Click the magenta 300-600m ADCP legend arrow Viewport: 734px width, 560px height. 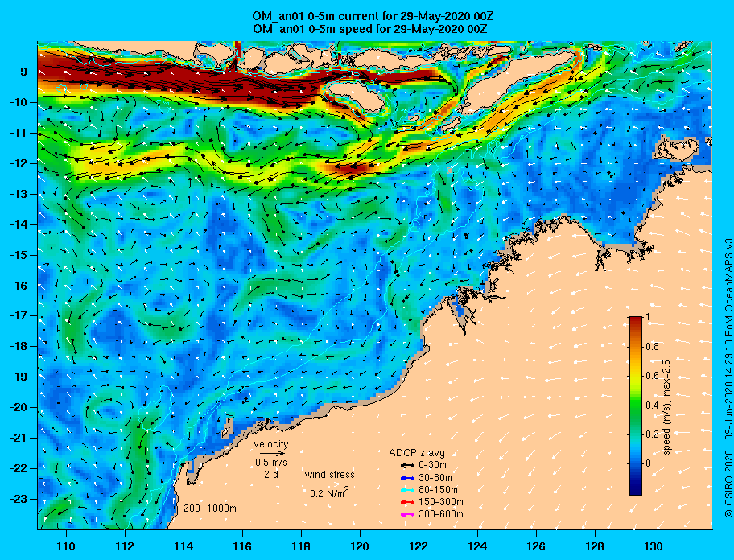[408, 515]
